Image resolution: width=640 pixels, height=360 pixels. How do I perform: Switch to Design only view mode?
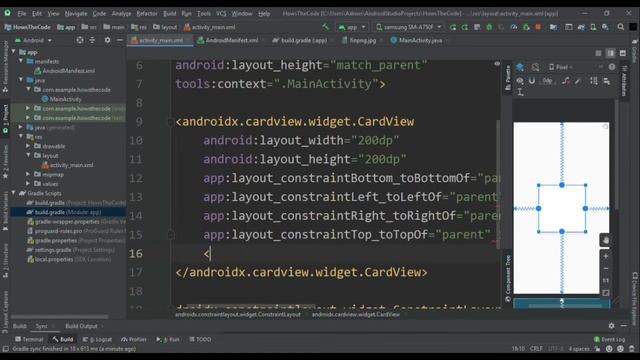623,53
